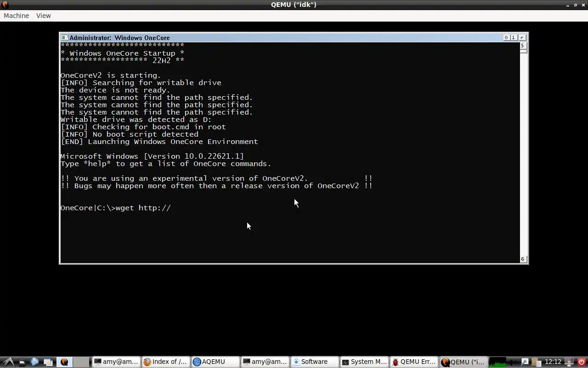The height and width of the screenshot is (368, 588).
Task: Click 'OneCoreV2 is starting.' text
Action: click(111, 75)
